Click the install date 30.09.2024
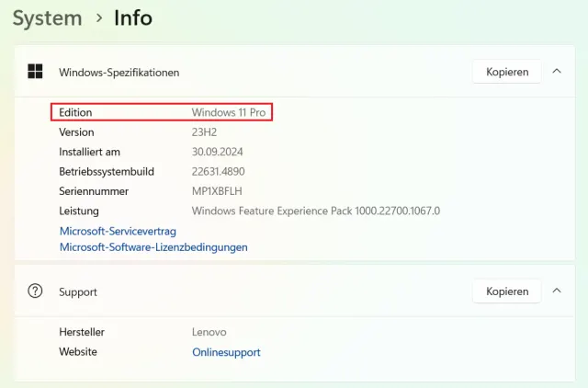This screenshot has width=588, height=388. click(217, 152)
